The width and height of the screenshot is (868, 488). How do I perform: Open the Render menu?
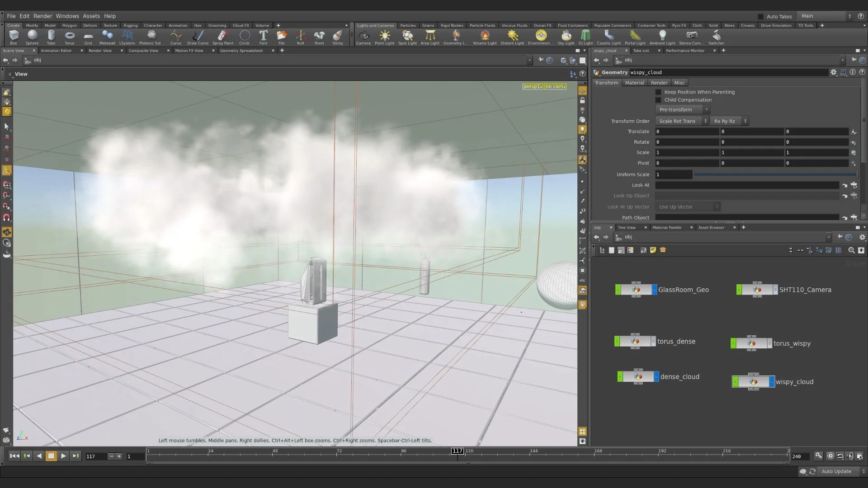pyautogui.click(x=42, y=16)
